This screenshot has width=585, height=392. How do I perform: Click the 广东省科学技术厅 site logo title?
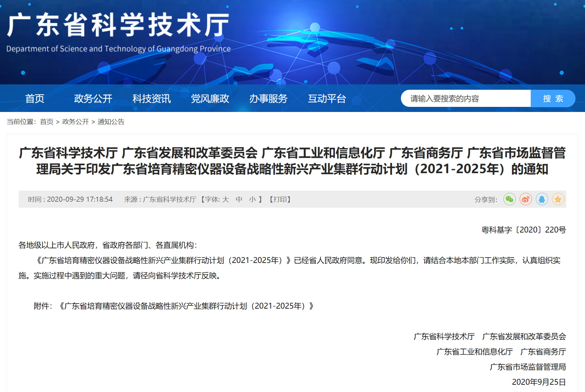tap(118, 25)
